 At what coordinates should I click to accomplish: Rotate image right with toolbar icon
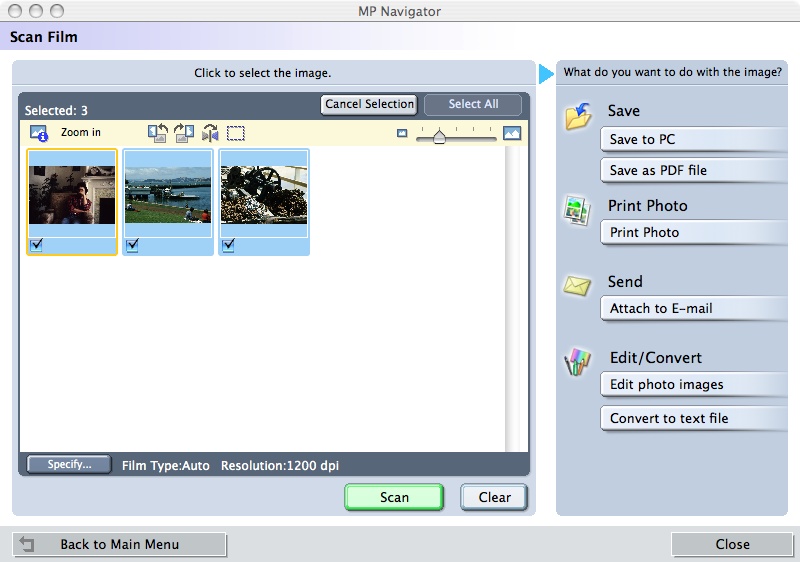tap(184, 133)
